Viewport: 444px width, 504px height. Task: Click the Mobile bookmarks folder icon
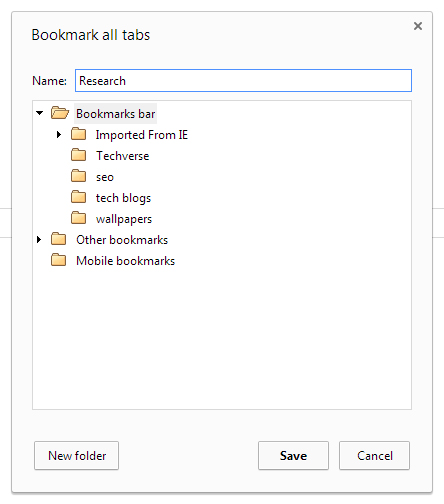[x=59, y=260]
